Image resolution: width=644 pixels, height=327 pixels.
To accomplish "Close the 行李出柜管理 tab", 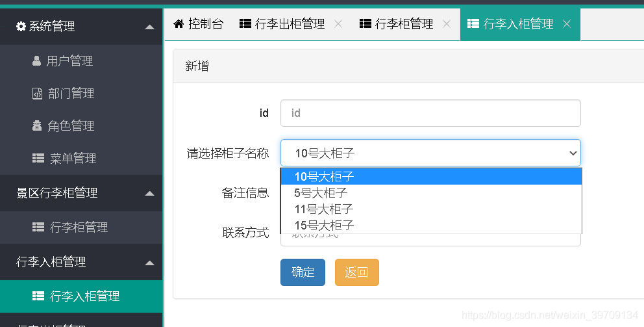I will pyautogui.click(x=338, y=24).
